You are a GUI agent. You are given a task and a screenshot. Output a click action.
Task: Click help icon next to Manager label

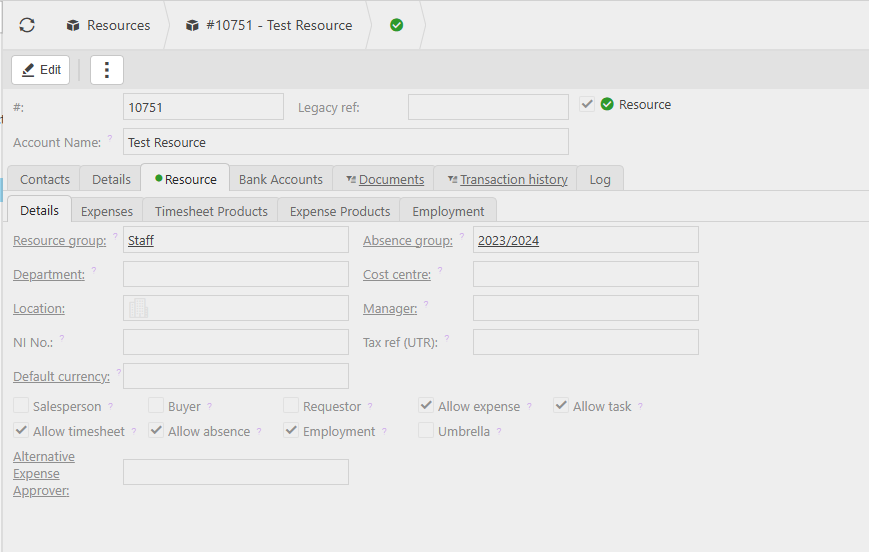[426, 304]
